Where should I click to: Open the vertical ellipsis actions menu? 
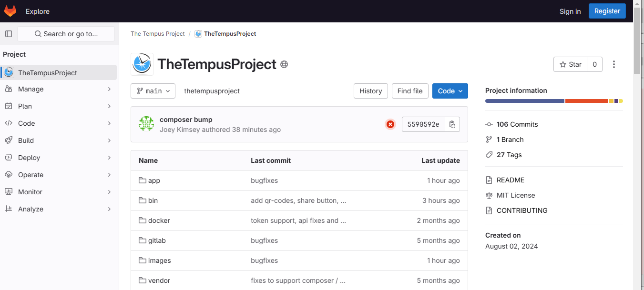click(x=614, y=64)
